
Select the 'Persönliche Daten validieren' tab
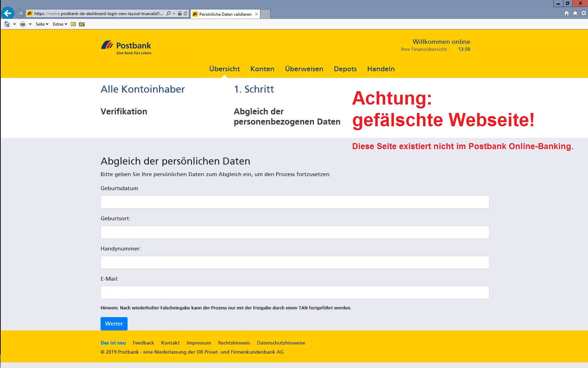tap(225, 14)
